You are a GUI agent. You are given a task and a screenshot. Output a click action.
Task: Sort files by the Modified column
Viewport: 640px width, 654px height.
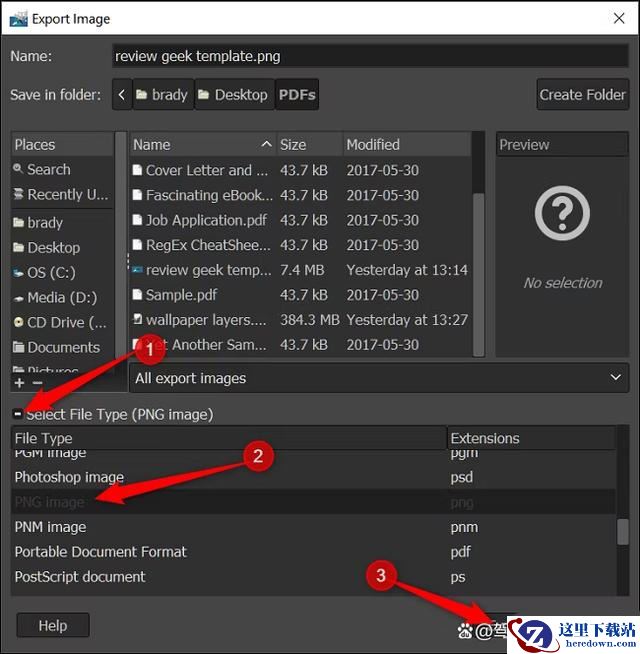coord(407,145)
